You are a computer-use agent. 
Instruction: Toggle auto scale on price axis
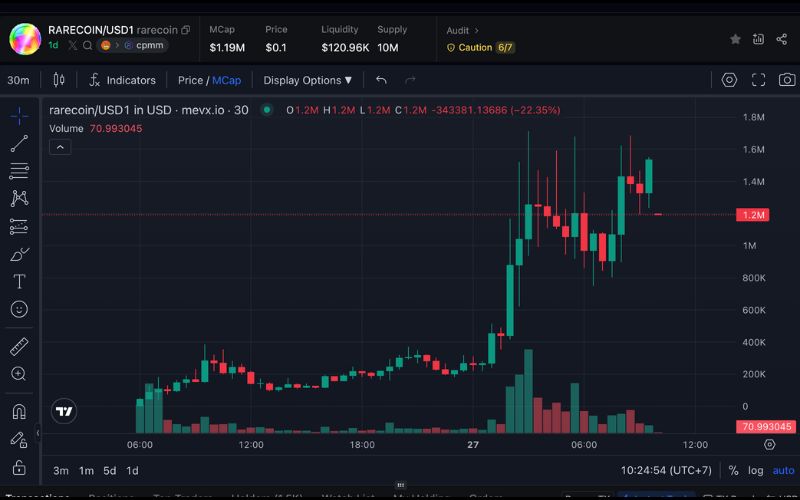783,470
